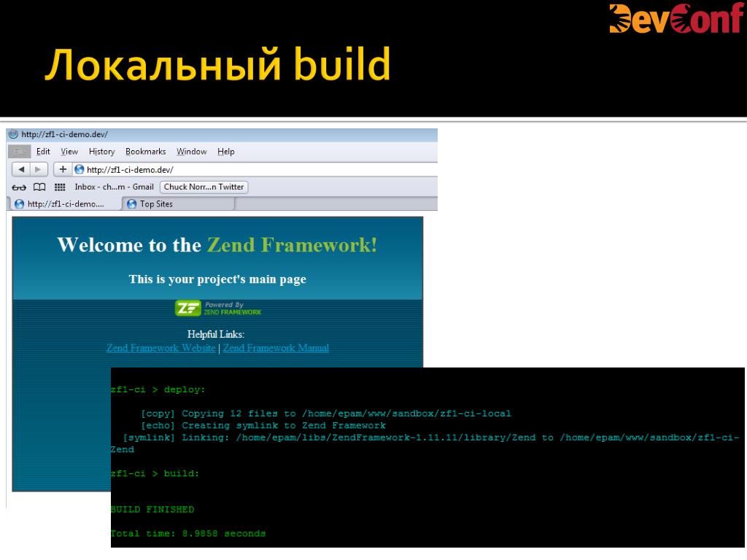Click 'This is your project's main page' text
The width and height of the screenshot is (747, 560).
[217, 279]
